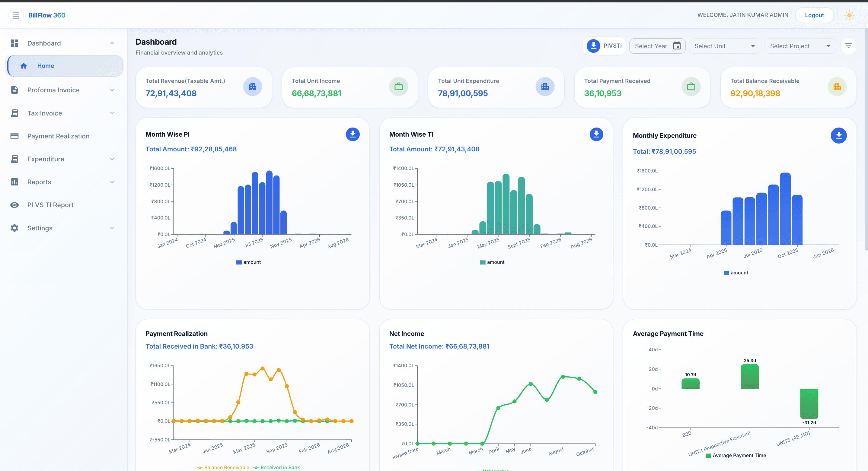Image resolution: width=868 pixels, height=471 pixels.
Task: Click the Tax Invoice receipt icon
Action: pyautogui.click(x=14, y=113)
